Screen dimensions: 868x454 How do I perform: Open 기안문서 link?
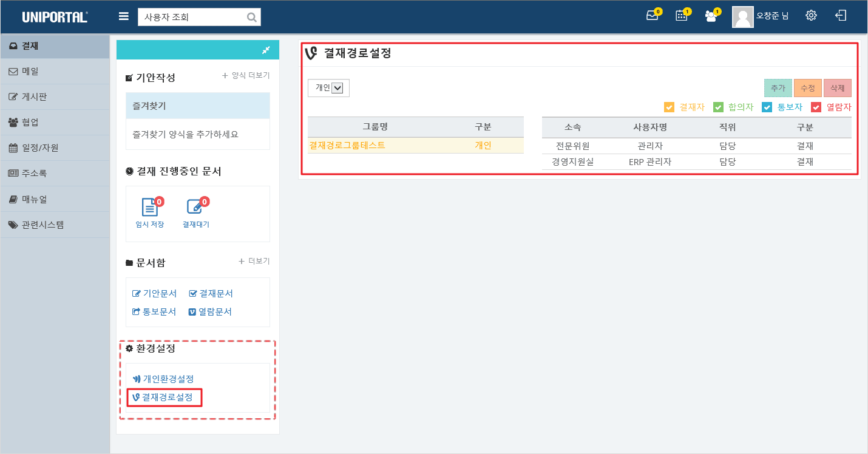coord(155,293)
